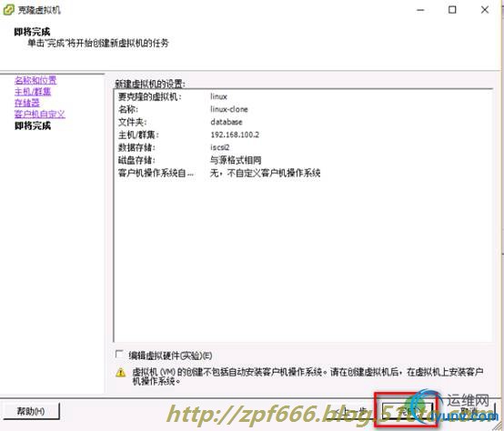Click the 名称: label in settings
Image resolution: width=504 pixels, height=431 pixels.
coord(128,109)
